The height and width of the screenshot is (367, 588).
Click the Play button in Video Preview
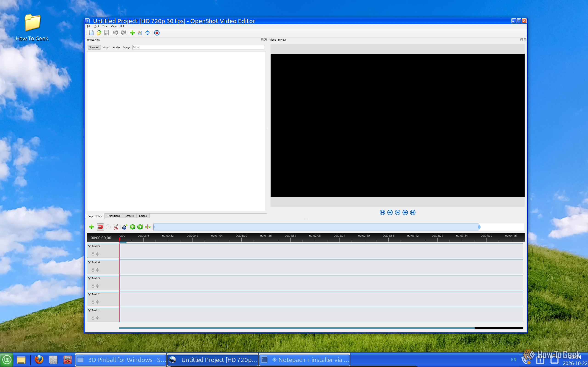398,212
